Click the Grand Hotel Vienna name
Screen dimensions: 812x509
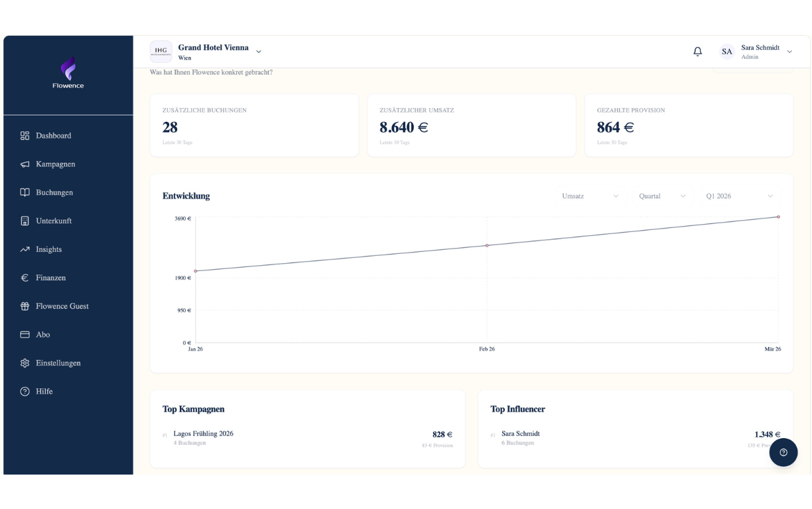(x=213, y=48)
